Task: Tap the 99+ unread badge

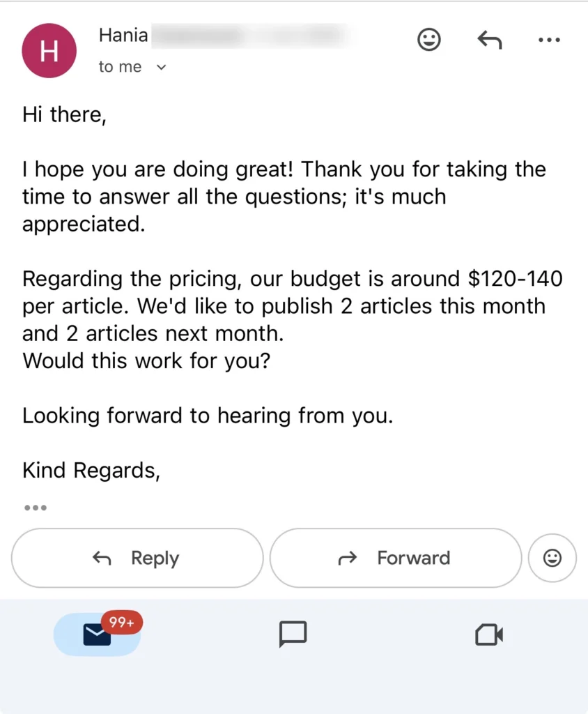Action: [122, 623]
